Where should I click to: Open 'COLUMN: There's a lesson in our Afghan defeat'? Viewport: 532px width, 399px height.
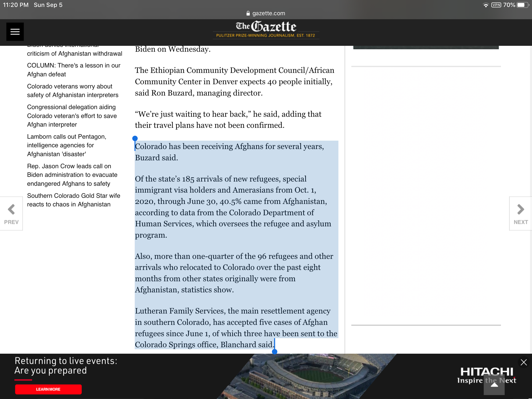point(74,70)
